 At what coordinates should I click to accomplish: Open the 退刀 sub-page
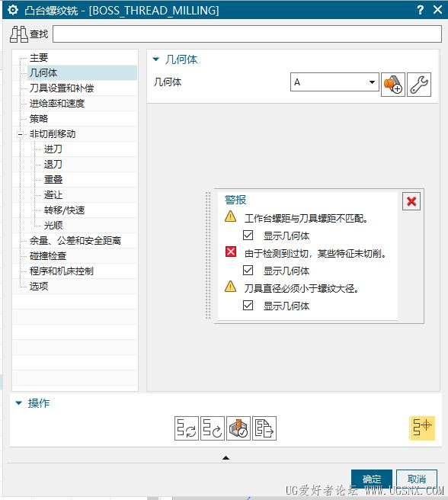click(53, 165)
